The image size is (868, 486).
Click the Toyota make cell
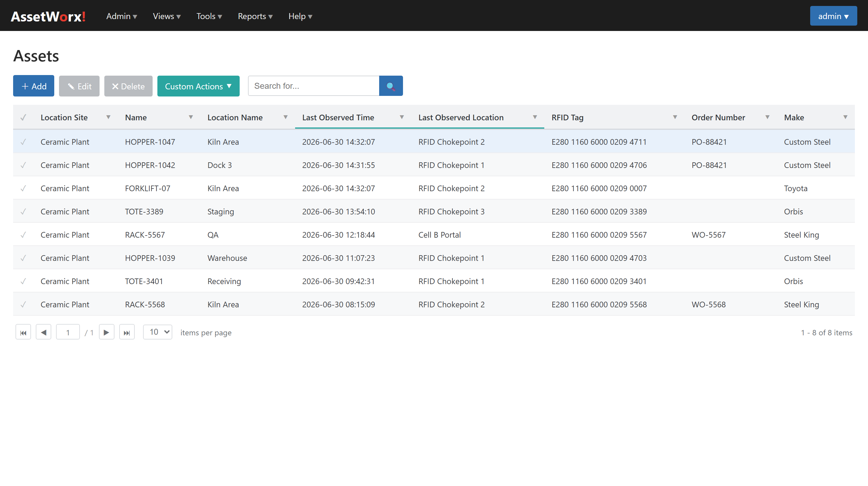click(x=796, y=188)
